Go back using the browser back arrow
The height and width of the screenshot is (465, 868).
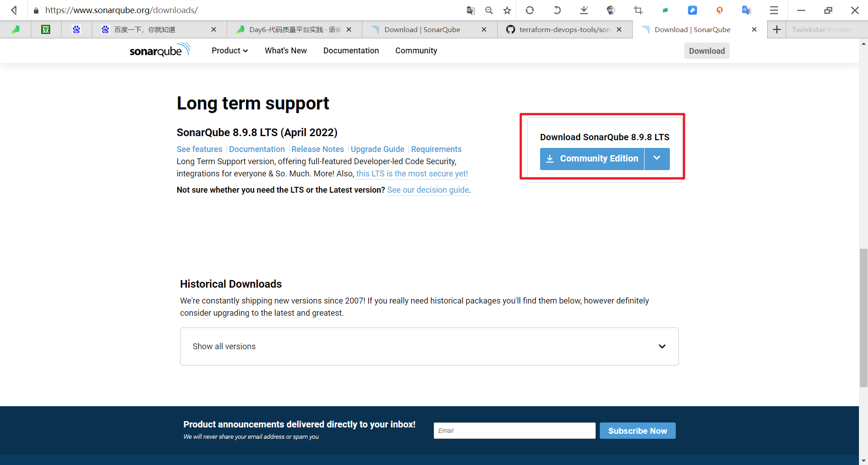[x=14, y=10]
